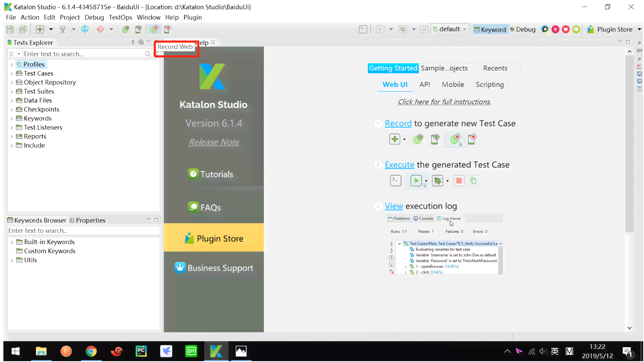Click the welcome page vertical scrollbar

click(630, 144)
